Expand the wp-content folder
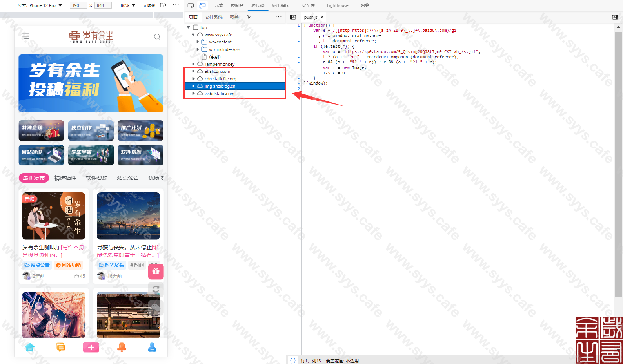The height and width of the screenshot is (364, 623). click(x=198, y=42)
